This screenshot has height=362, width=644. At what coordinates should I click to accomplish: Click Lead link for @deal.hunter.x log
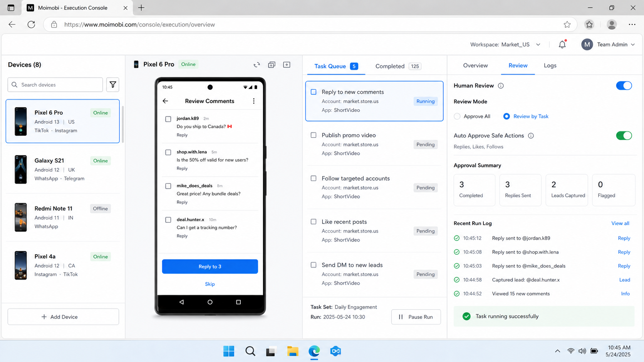[625, 280]
